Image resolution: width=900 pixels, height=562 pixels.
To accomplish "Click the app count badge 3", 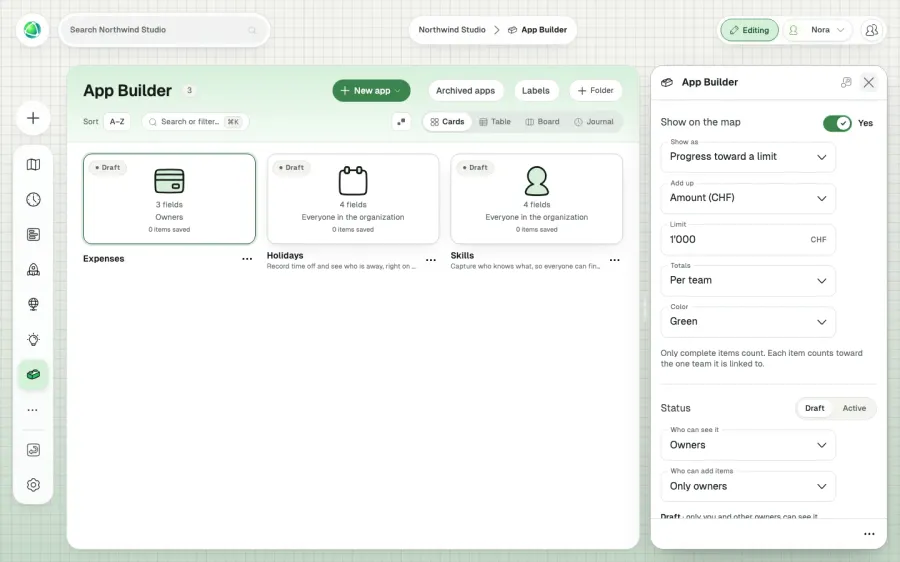I will pyautogui.click(x=189, y=90).
